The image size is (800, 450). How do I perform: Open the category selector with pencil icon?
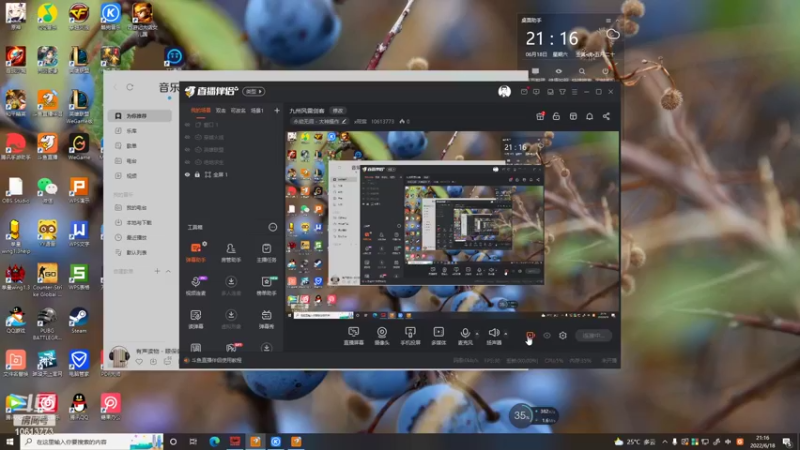pos(319,121)
